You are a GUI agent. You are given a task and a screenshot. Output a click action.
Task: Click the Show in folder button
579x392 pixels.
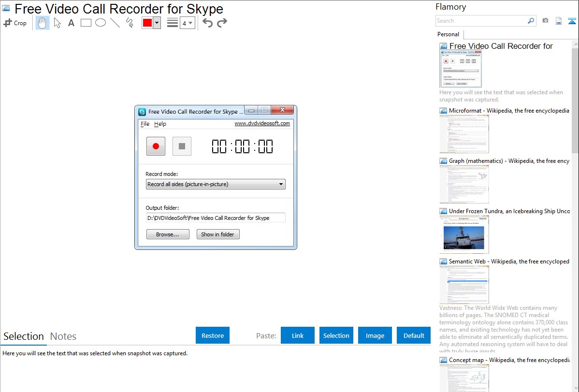[218, 234]
